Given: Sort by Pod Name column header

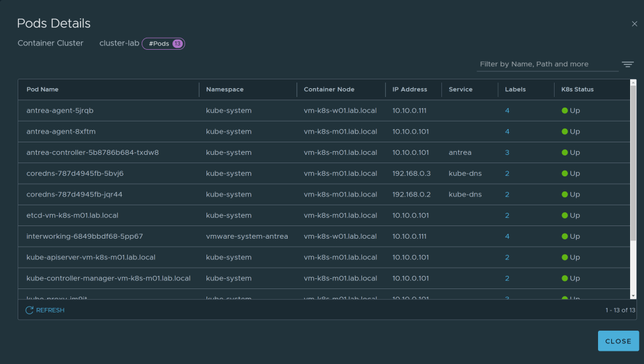Looking at the screenshot, I should coord(43,89).
